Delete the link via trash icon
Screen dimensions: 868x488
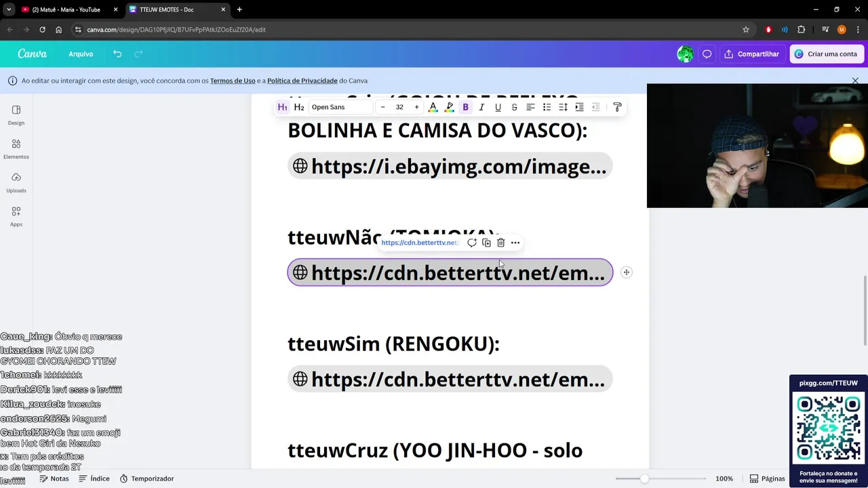pyautogui.click(x=500, y=243)
